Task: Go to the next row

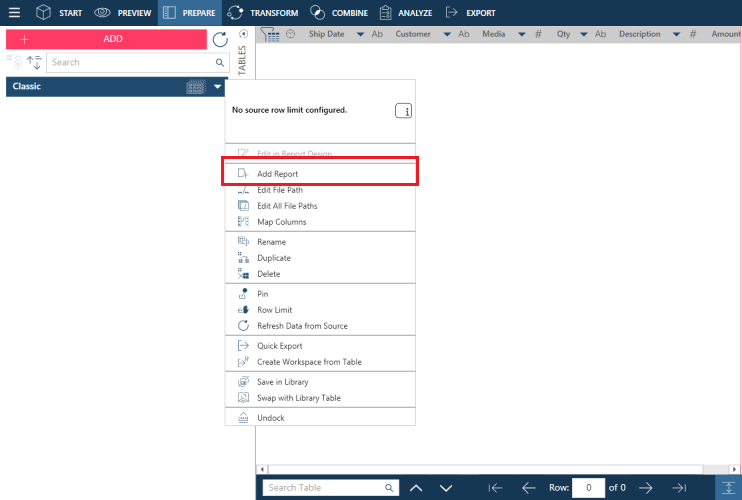Action: 645,488
